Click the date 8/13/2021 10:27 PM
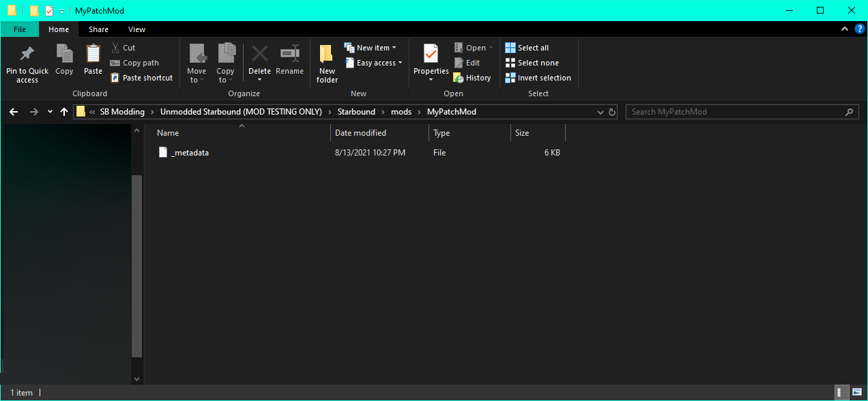 [370, 153]
